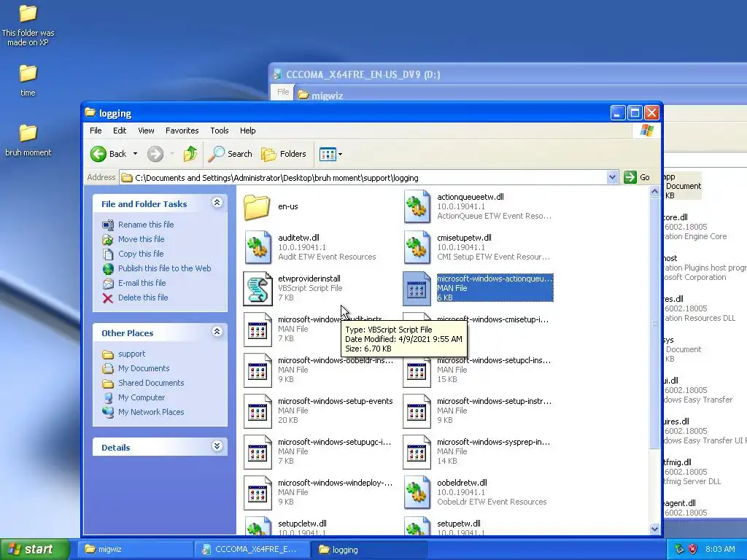Switch to CCCOMA_X64FRE taskbar button

(x=252, y=549)
